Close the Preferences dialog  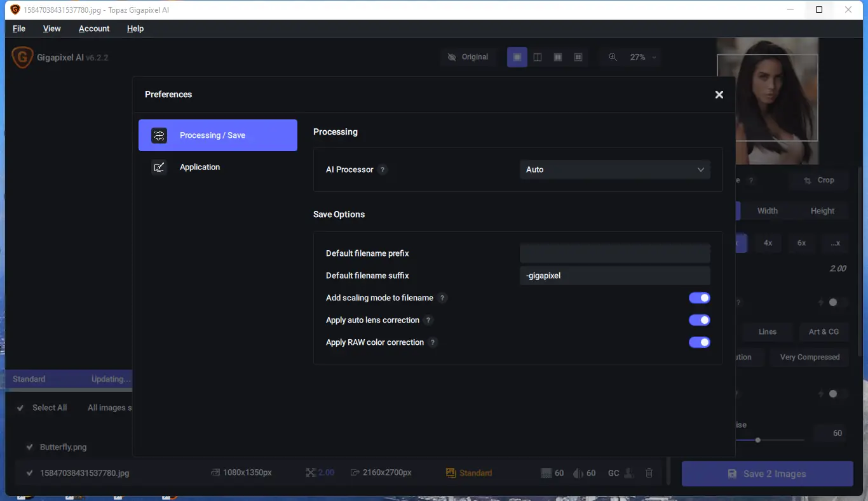coord(719,95)
